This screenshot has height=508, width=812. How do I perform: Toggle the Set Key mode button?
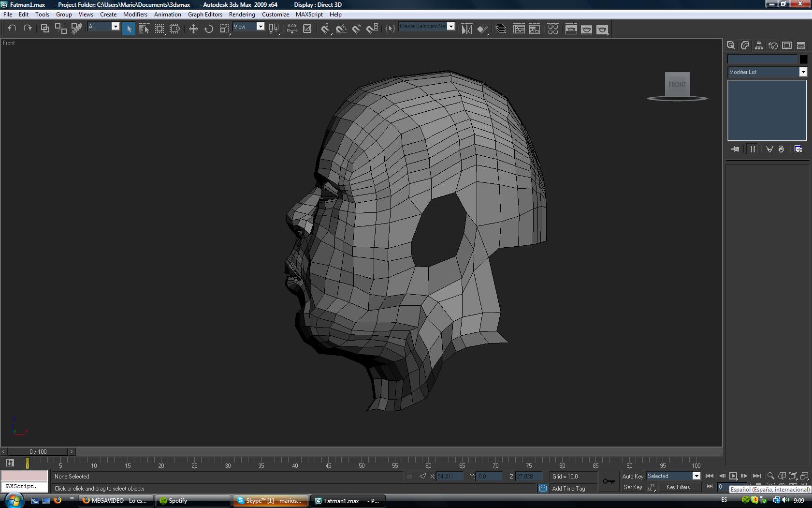point(632,487)
